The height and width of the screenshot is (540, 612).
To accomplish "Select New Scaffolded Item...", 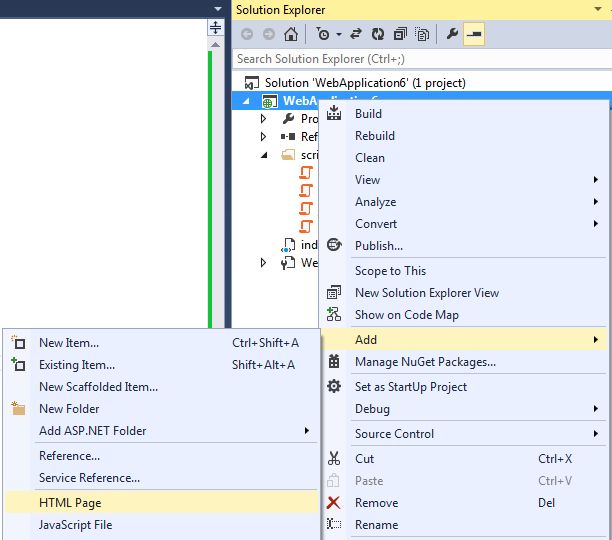I will (162, 387).
